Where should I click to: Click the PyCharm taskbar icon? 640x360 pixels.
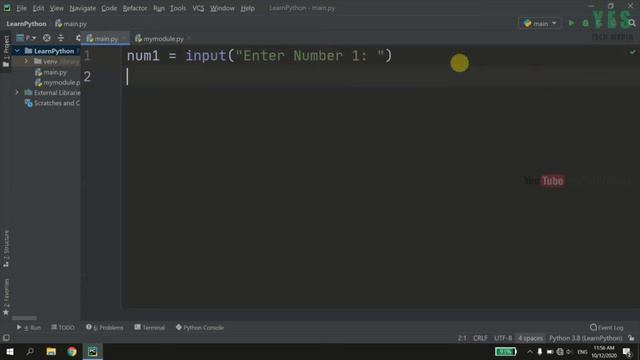click(93, 351)
